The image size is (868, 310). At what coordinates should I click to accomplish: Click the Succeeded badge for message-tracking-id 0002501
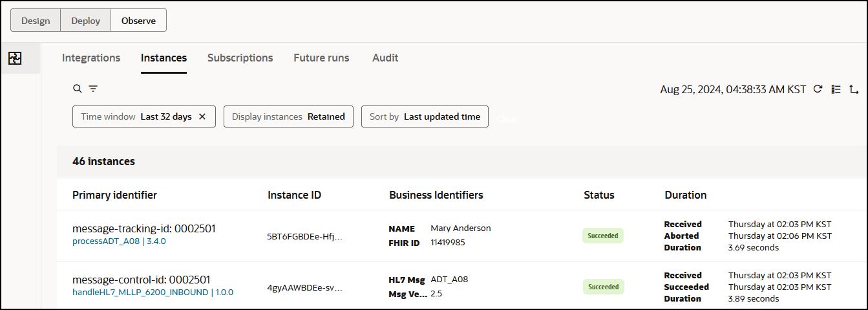coord(603,236)
